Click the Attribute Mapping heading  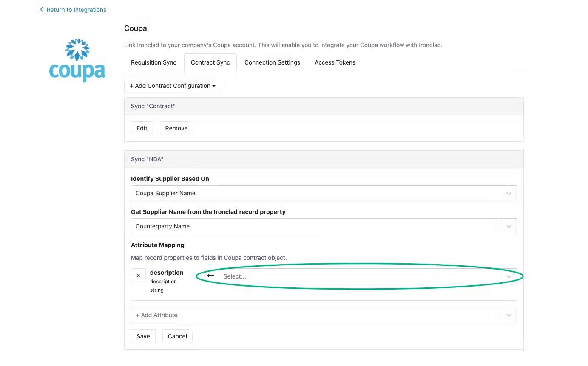click(x=158, y=245)
